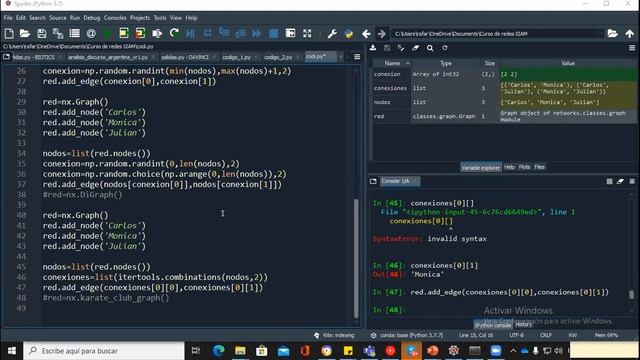
Task: Interrupt kernel with the console stop button
Action: 609,181
